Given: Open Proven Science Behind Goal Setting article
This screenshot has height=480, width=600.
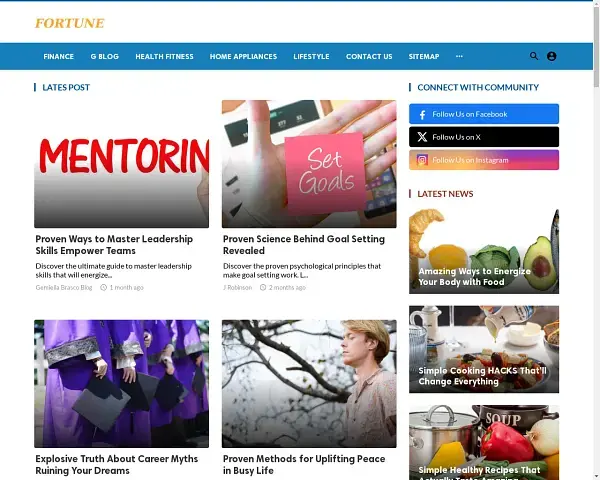Looking at the screenshot, I should tap(304, 245).
